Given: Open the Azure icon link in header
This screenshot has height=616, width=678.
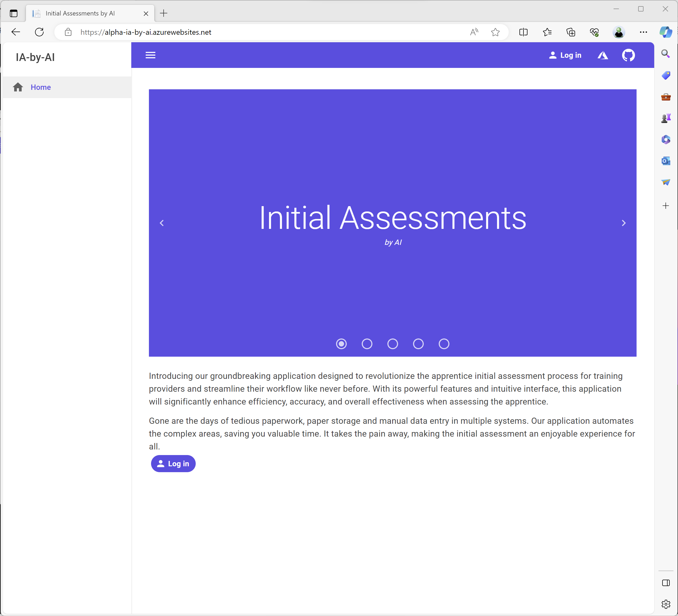Looking at the screenshot, I should (603, 55).
